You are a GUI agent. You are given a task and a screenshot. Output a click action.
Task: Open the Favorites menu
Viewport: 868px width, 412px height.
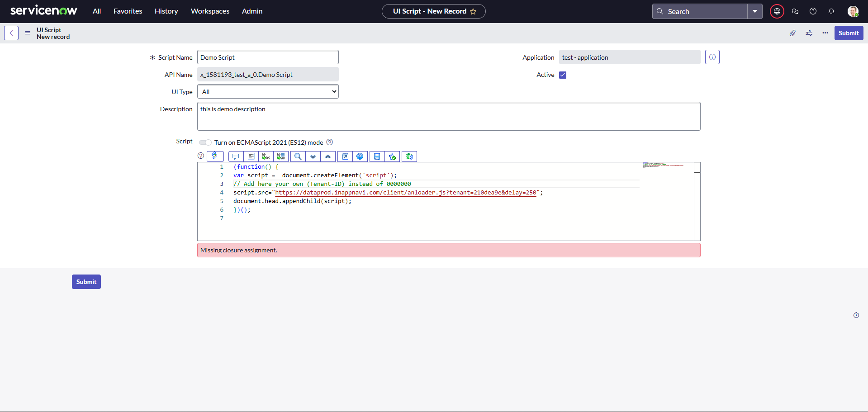pos(128,11)
